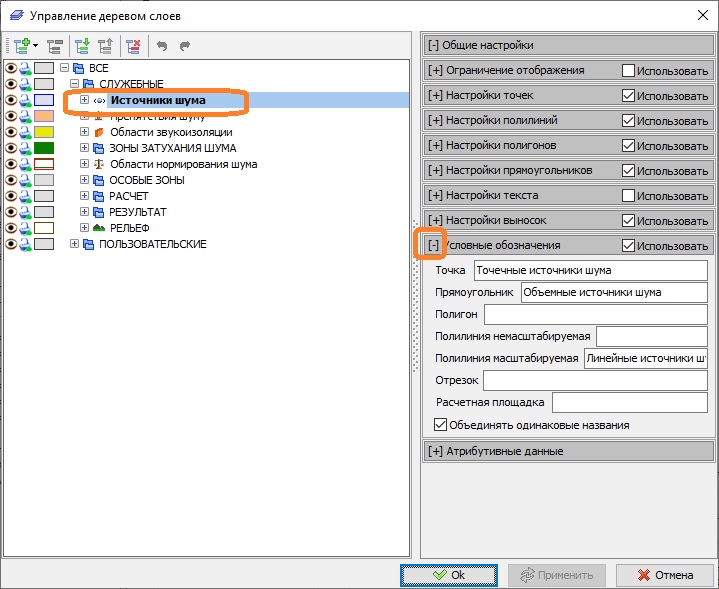The height and width of the screenshot is (589, 719).
Task: Toggle Использовать for Настройки текста
Action: tap(628, 195)
